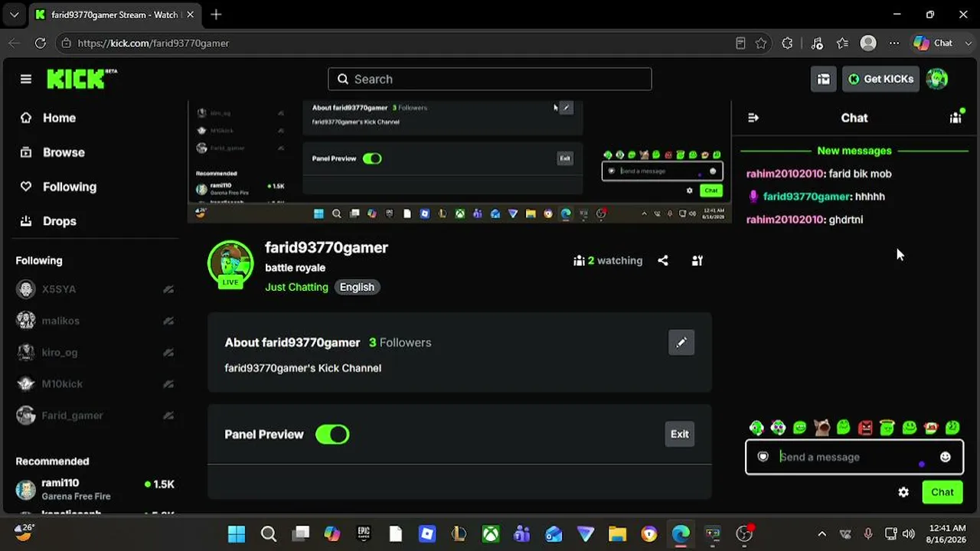Open the moderator tools icon beside share
The height and width of the screenshot is (551, 980).
point(697,261)
